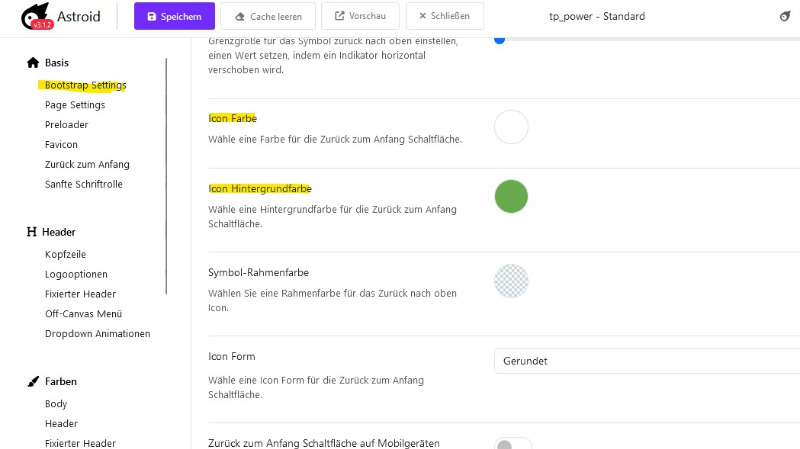Click the Astroid rocket logo

(x=36, y=16)
